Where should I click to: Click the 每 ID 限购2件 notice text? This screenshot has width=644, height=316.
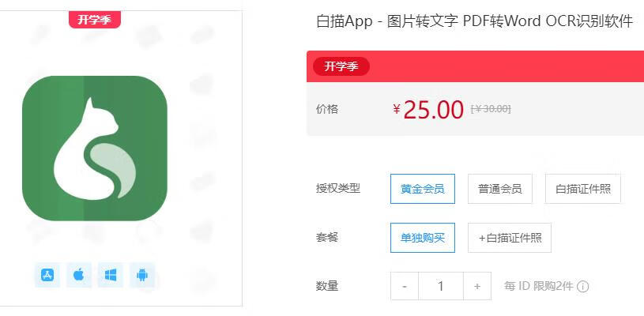pos(538,287)
